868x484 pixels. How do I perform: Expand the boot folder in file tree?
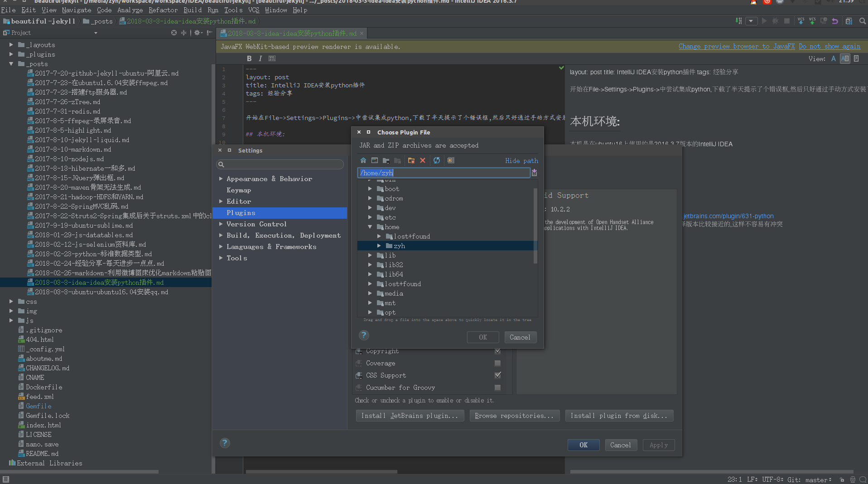tap(370, 189)
